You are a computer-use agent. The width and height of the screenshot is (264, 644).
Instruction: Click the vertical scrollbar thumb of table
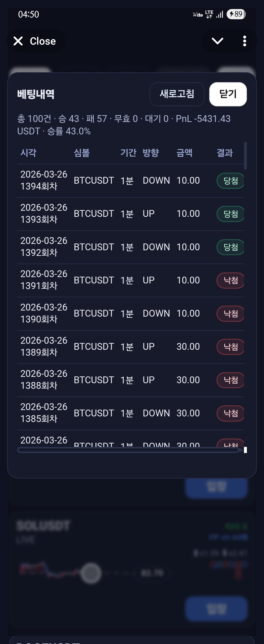coord(245,156)
